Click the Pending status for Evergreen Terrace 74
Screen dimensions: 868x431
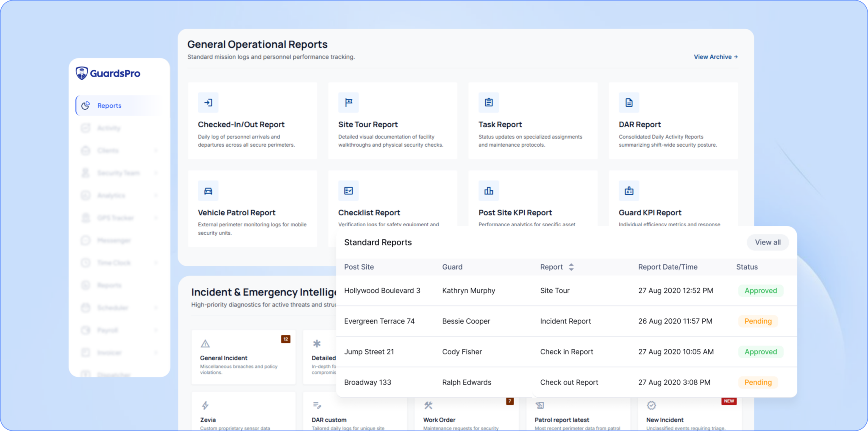tap(758, 321)
